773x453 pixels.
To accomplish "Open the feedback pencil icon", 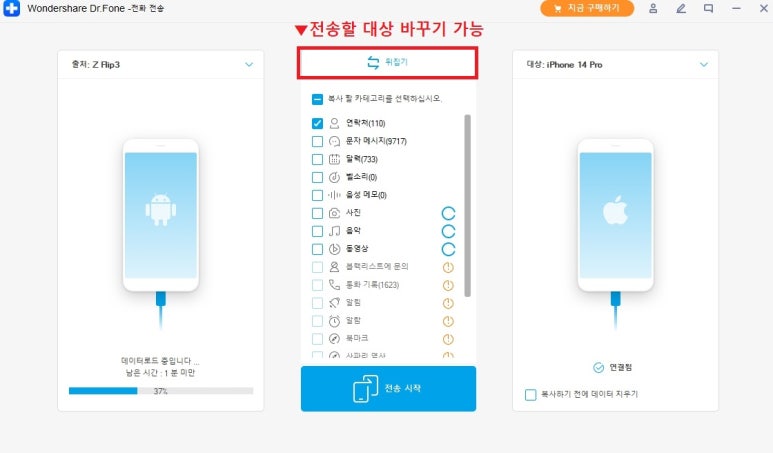I will [681, 8].
